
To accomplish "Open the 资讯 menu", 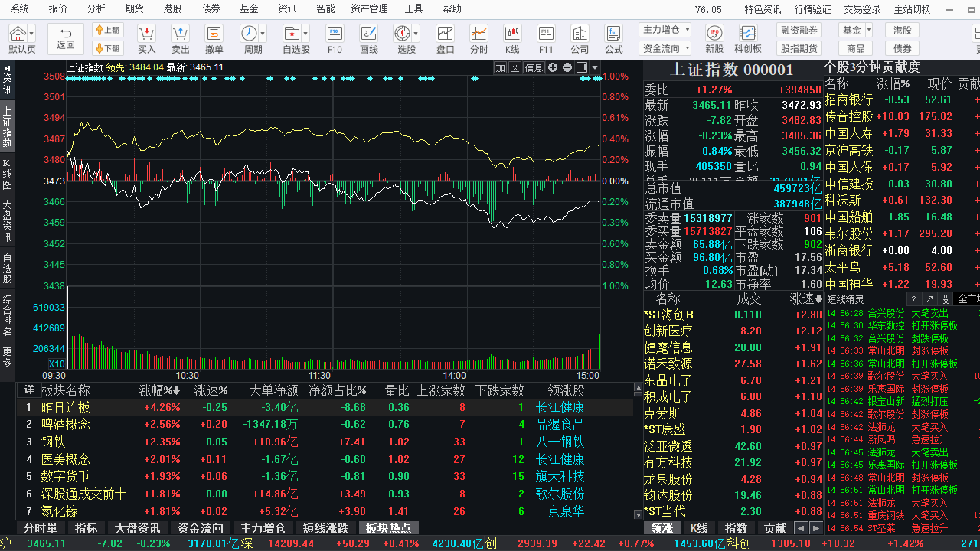I will pyautogui.click(x=287, y=9).
